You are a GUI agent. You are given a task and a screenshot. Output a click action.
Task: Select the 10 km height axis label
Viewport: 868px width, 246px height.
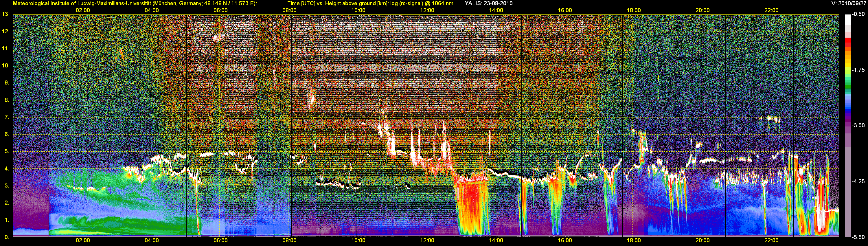[x=5, y=65]
